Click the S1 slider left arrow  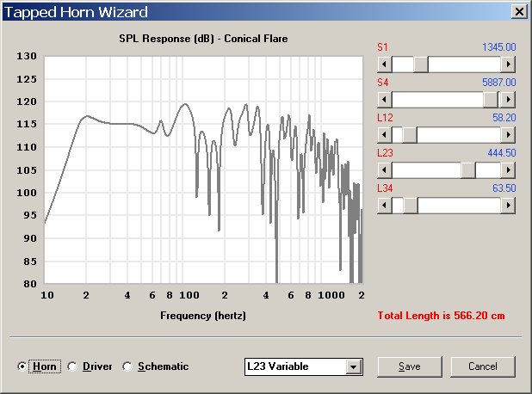click(385, 65)
